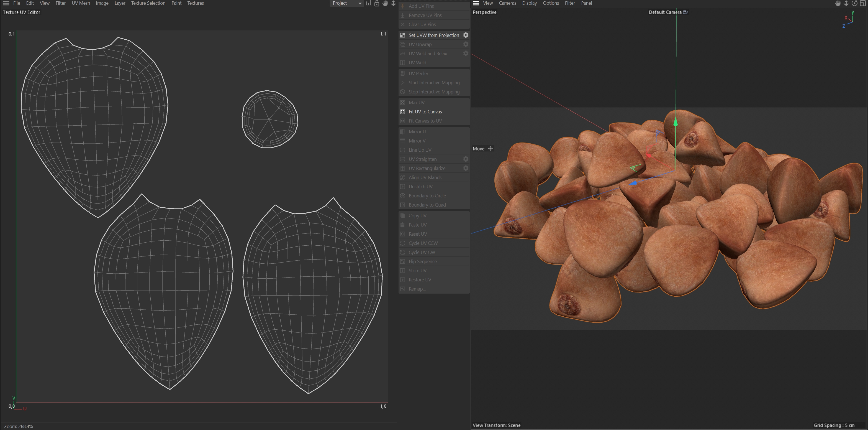Image resolution: width=868 pixels, height=430 pixels.
Task: Toggle the viewport maximize layout icon
Action: click(863, 3)
